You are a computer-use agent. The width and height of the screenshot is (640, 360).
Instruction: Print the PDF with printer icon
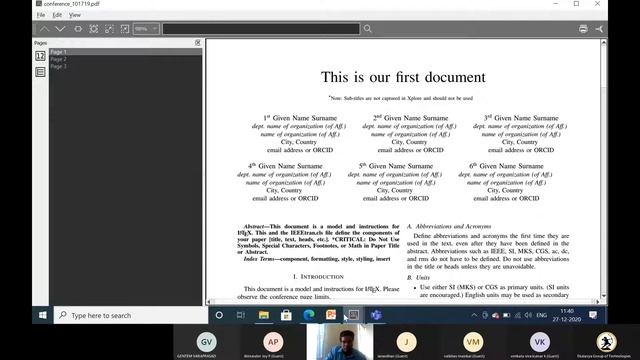pos(583,29)
